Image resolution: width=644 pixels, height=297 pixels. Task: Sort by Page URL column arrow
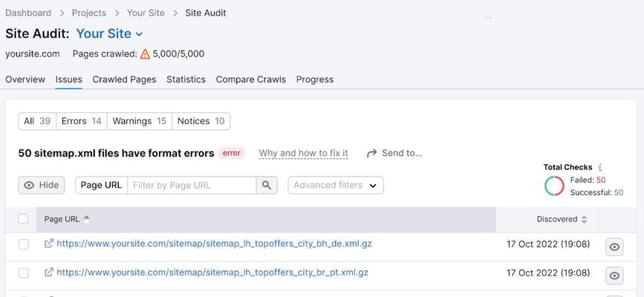pos(86,219)
